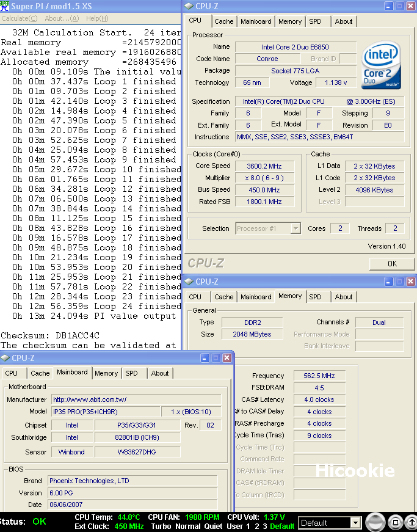The image size is (417, 532).
Task: Click the Intel Core 2 Duo E6850 name field
Action: (296, 47)
